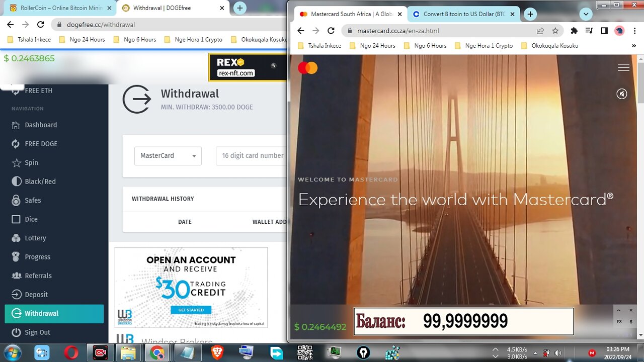Image resolution: width=644 pixels, height=362 pixels.
Task: Open Brave browser from taskbar
Action: tap(217, 353)
